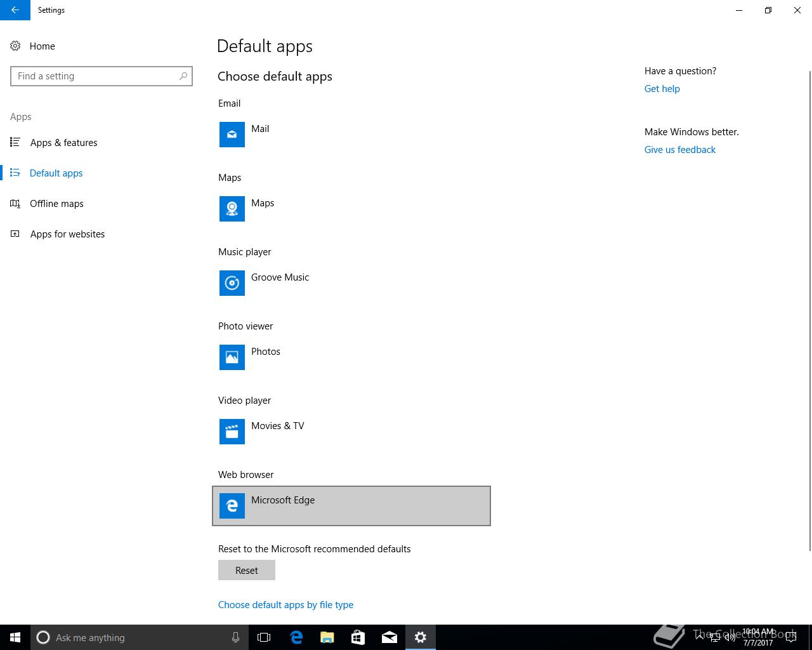Click the Get help link

click(662, 89)
